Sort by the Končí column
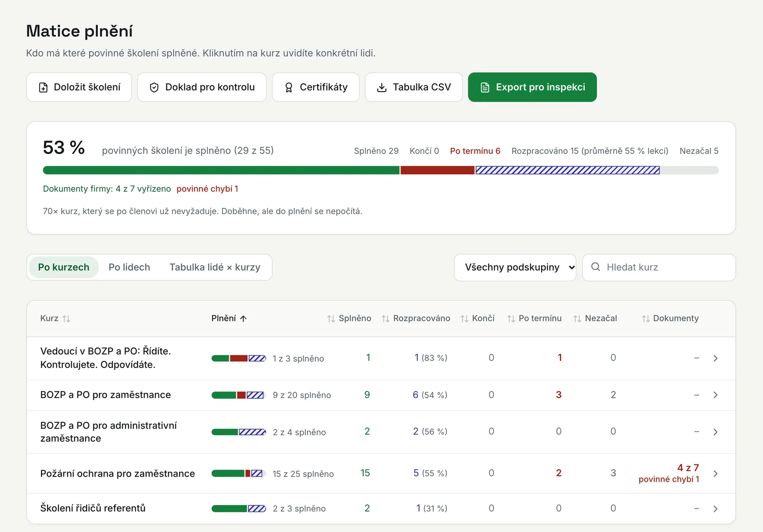The width and height of the screenshot is (763, 532). [x=477, y=318]
